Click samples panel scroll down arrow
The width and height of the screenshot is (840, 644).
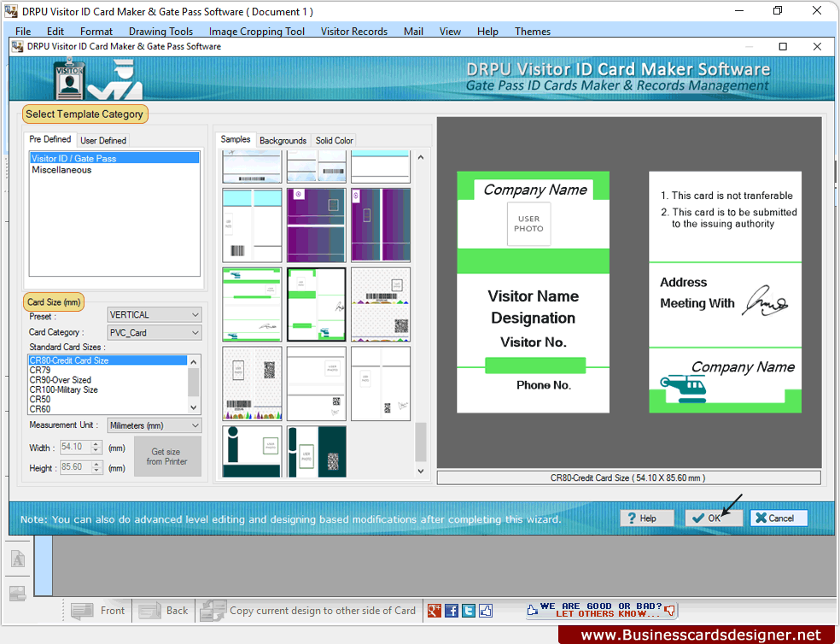(x=421, y=471)
